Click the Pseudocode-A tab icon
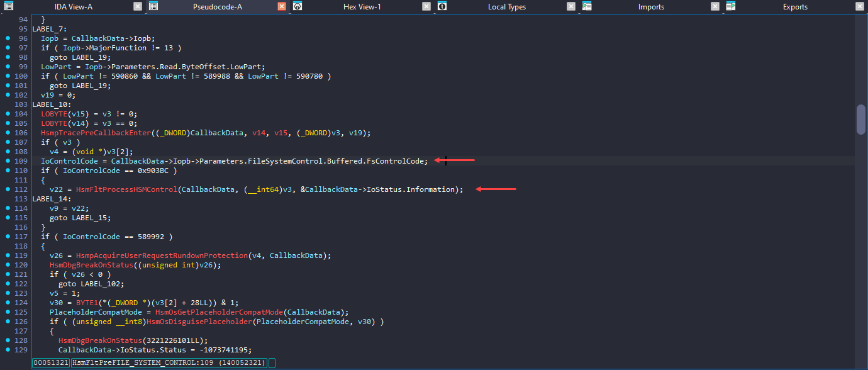 [153, 7]
